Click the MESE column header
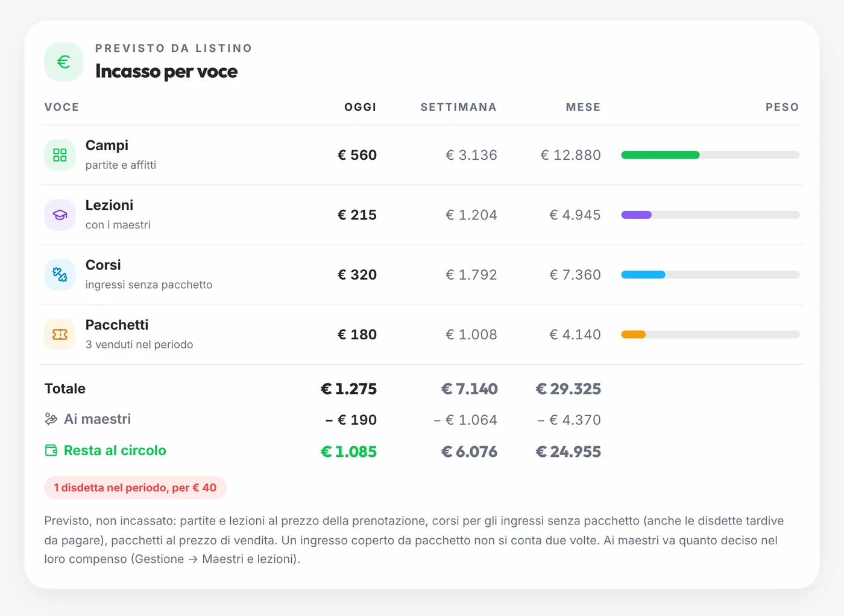This screenshot has width=844, height=616. (x=583, y=107)
